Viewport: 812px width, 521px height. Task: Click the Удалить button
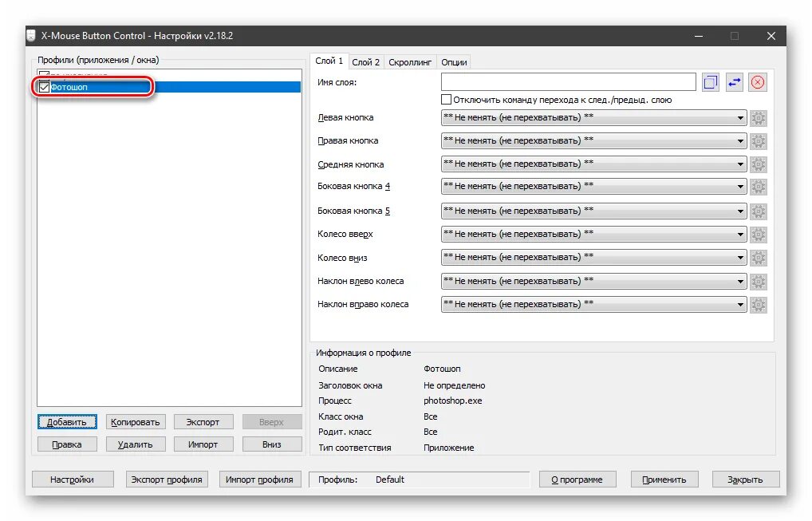pyautogui.click(x=135, y=444)
